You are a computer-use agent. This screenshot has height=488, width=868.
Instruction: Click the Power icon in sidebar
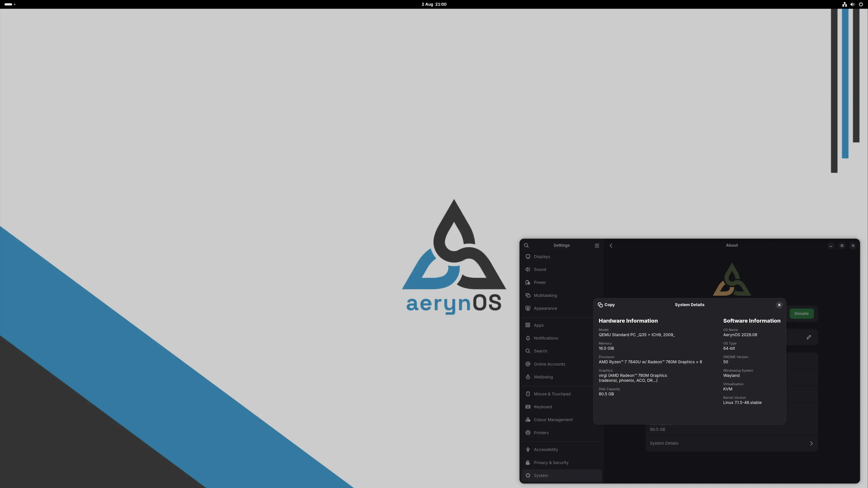click(528, 283)
